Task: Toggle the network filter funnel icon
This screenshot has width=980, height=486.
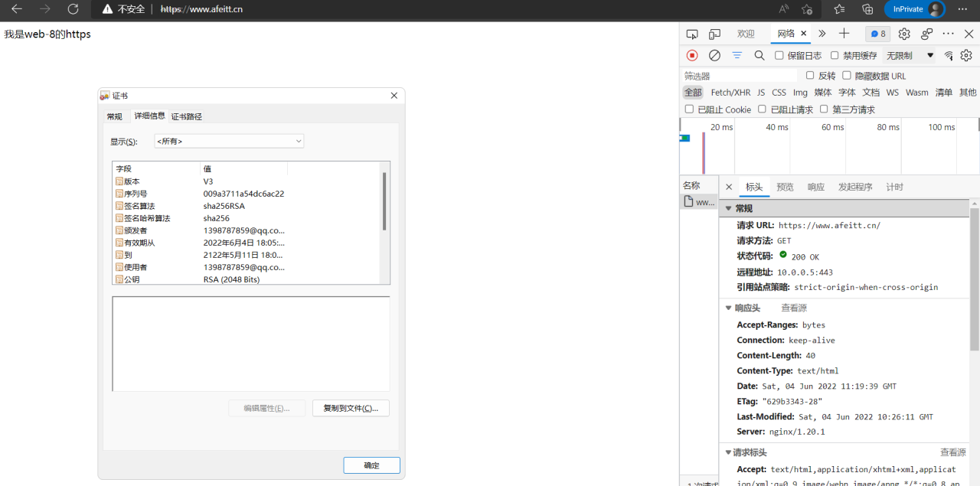Action: (x=737, y=55)
